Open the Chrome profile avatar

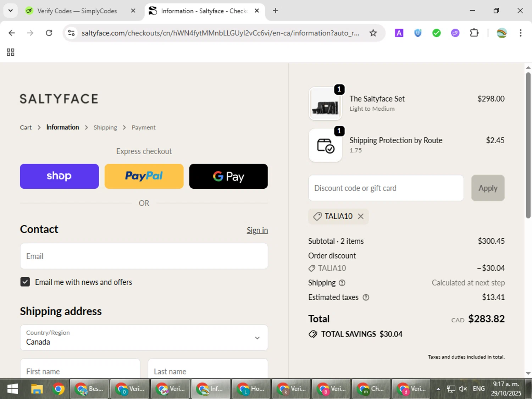click(502, 33)
